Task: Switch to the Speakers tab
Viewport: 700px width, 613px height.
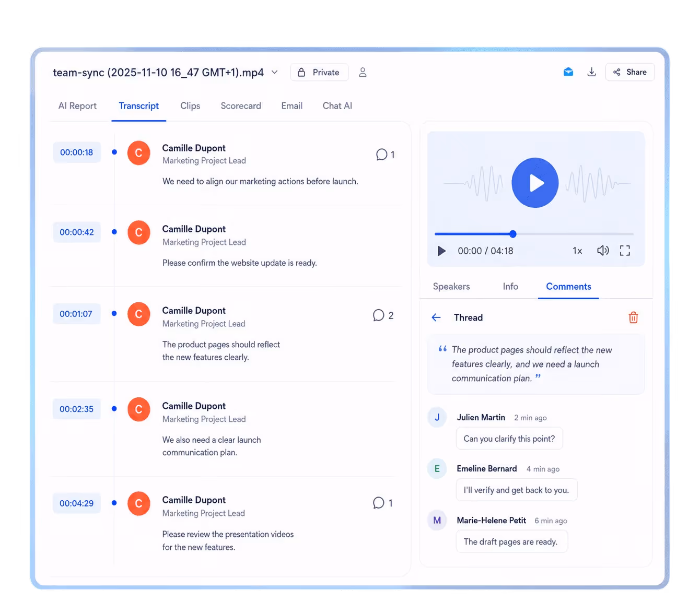Action: (451, 286)
